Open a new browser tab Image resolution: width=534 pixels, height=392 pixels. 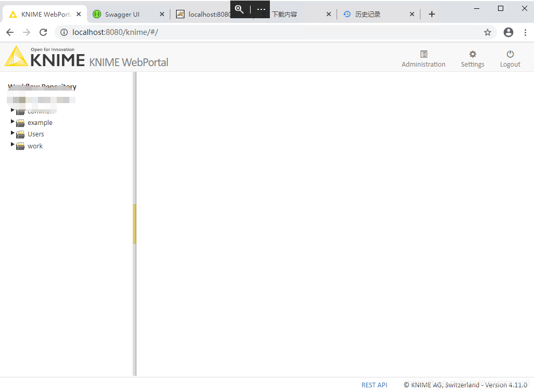tap(432, 14)
